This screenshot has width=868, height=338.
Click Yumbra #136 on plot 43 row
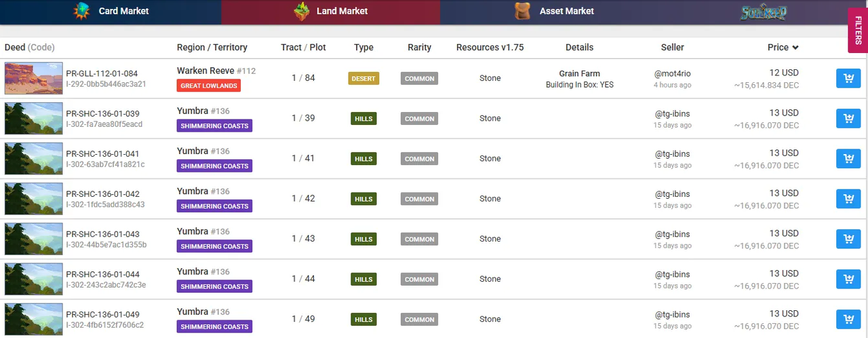(203, 231)
